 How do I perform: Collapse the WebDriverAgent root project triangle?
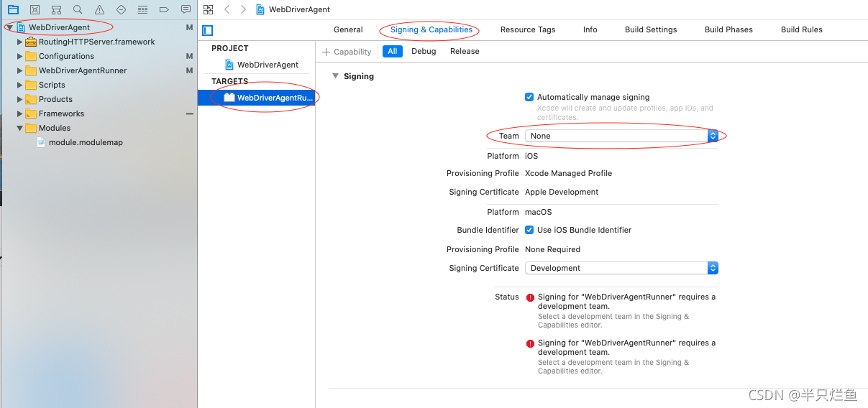9,27
